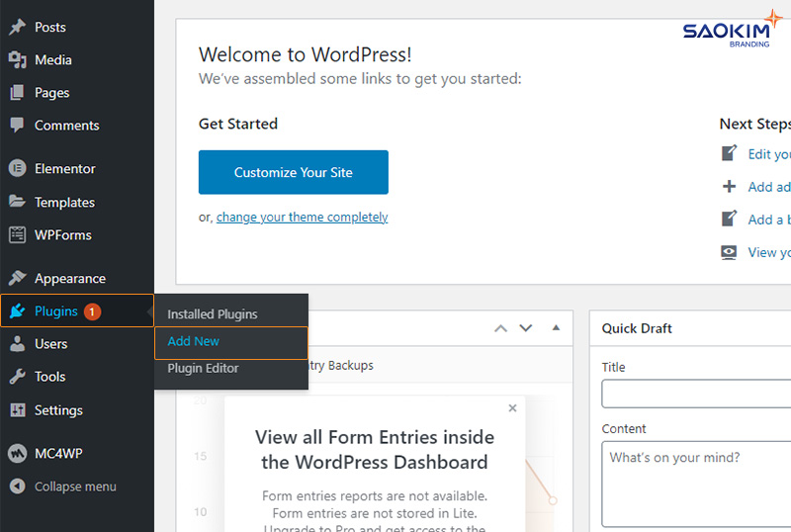Image resolution: width=791 pixels, height=532 pixels.
Task: Click the Settings sliders icon
Action: coord(17,409)
